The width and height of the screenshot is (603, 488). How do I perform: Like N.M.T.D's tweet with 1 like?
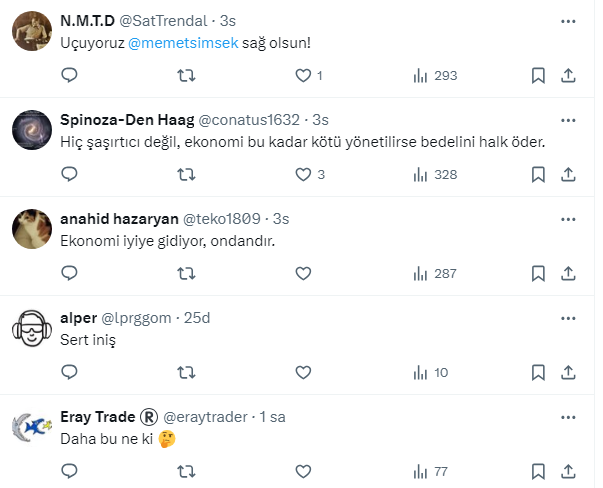tap(304, 75)
